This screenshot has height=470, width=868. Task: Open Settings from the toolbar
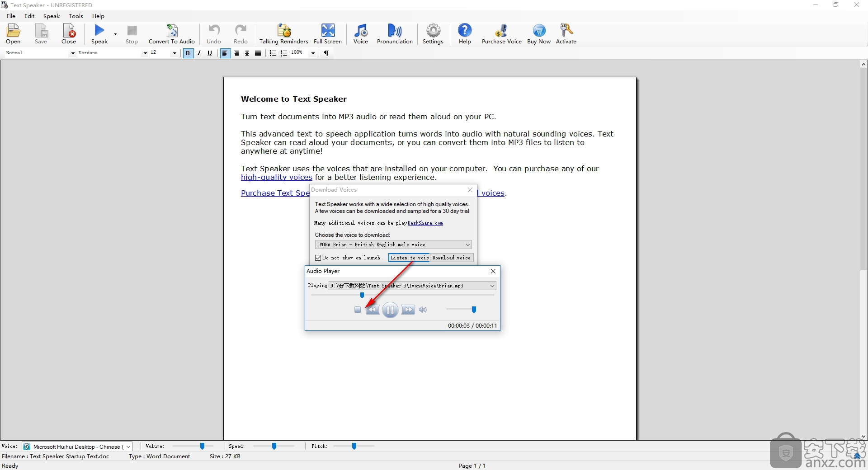pyautogui.click(x=433, y=34)
